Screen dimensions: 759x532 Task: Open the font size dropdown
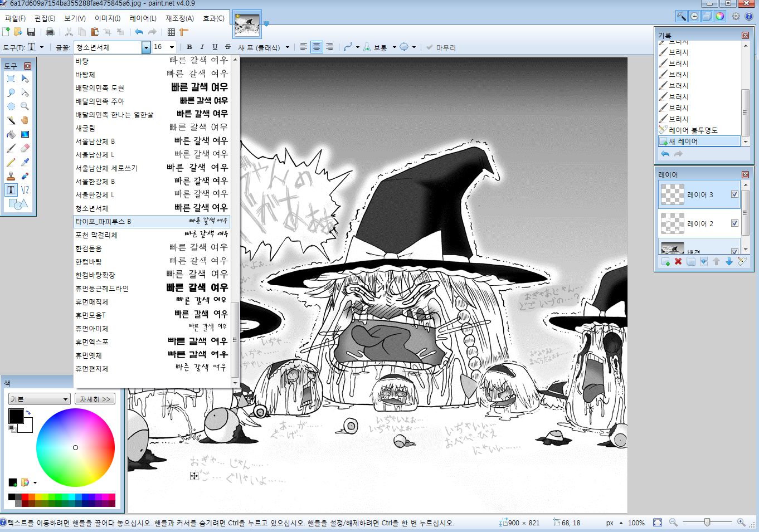(x=172, y=47)
